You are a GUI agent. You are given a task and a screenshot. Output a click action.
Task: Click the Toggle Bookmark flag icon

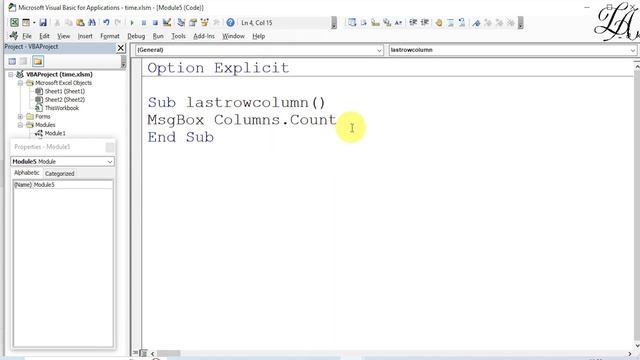[x=476, y=22]
